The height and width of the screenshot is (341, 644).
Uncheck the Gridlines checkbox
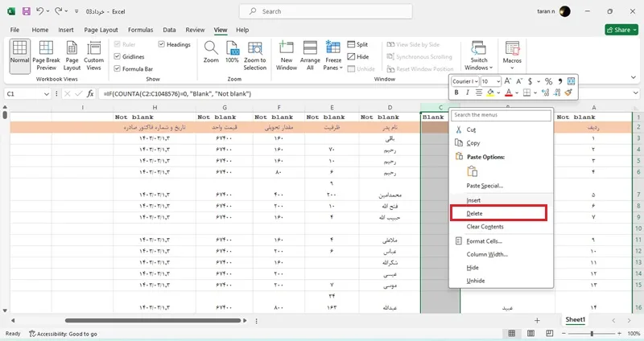[117, 56]
